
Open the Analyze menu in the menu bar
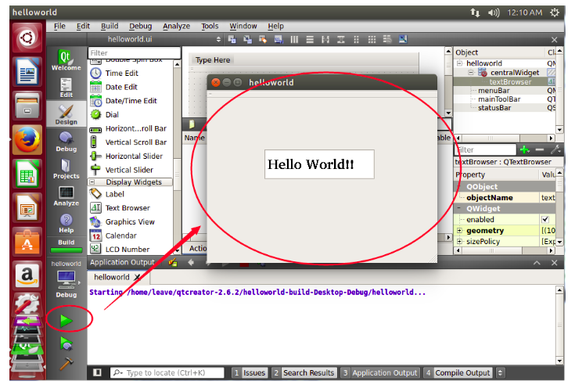point(176,26)
